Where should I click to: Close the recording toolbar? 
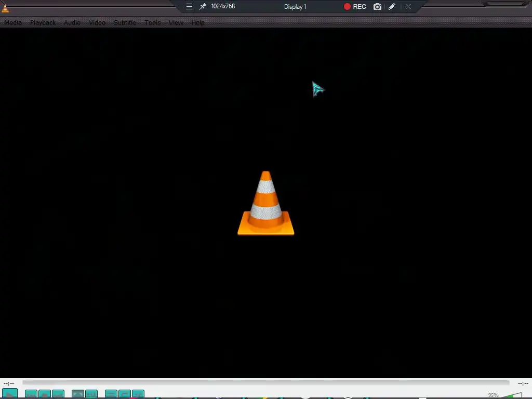(408, 6)
